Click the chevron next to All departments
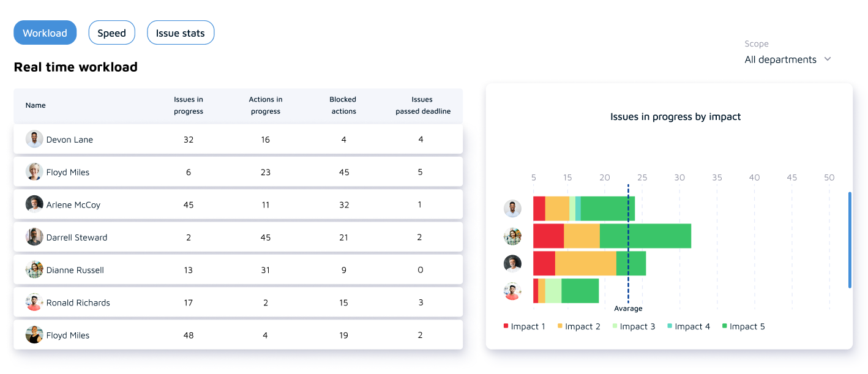This screenshot has height=374, width=868. coord(828,59)
